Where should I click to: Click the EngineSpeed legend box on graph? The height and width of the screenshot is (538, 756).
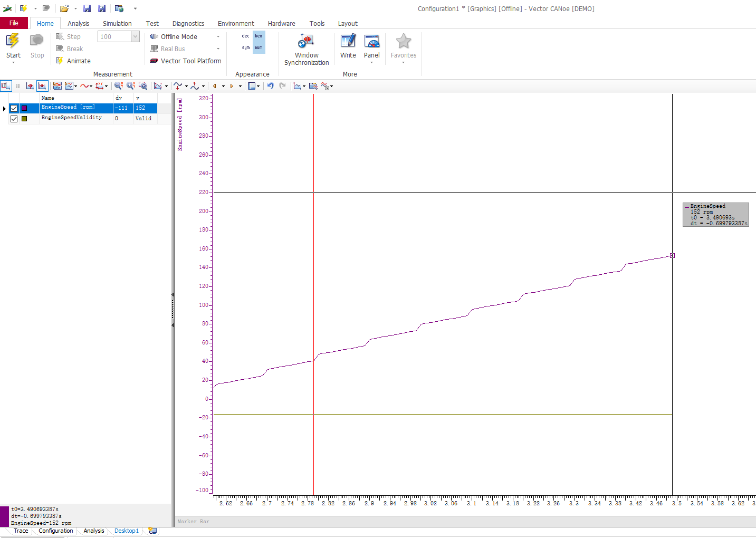[x=715, y=215]
